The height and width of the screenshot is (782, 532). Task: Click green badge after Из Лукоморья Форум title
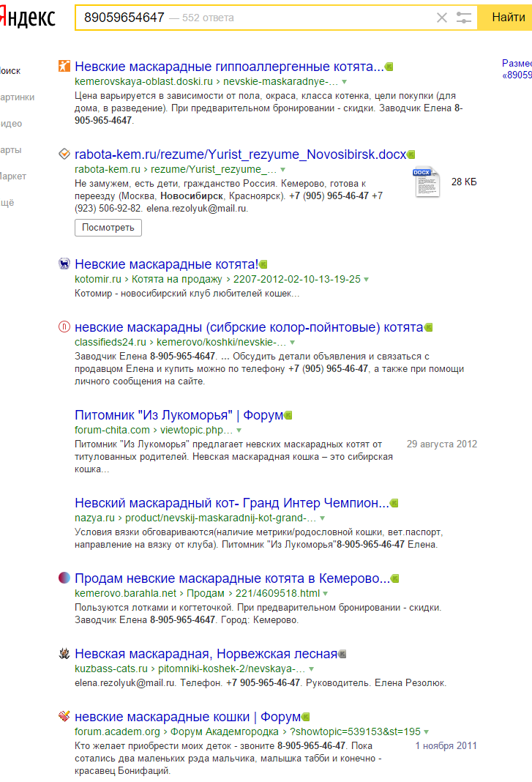pyautogui.click(x=288, y=415)
